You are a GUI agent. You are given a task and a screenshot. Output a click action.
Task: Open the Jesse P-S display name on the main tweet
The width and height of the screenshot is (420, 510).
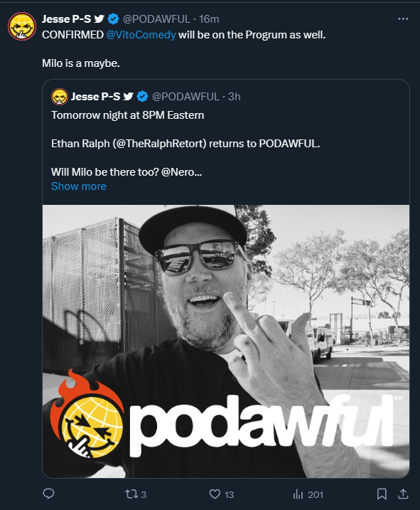(x=66, y=19)
